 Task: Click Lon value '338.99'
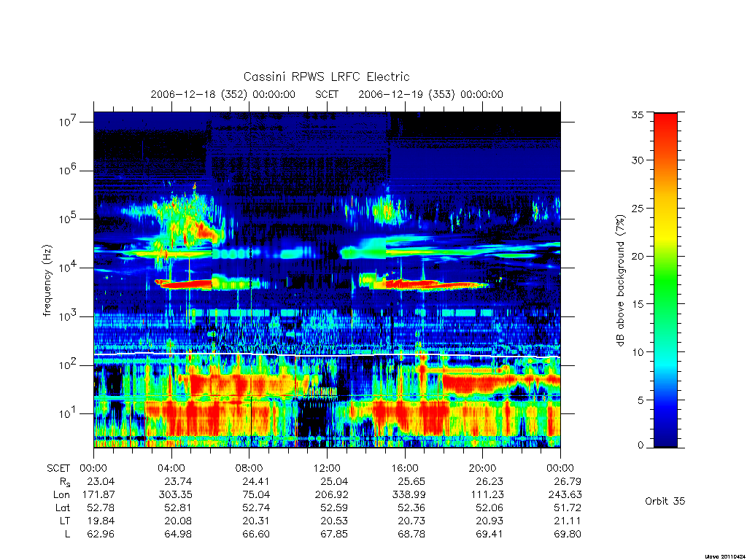click(409, 495)
